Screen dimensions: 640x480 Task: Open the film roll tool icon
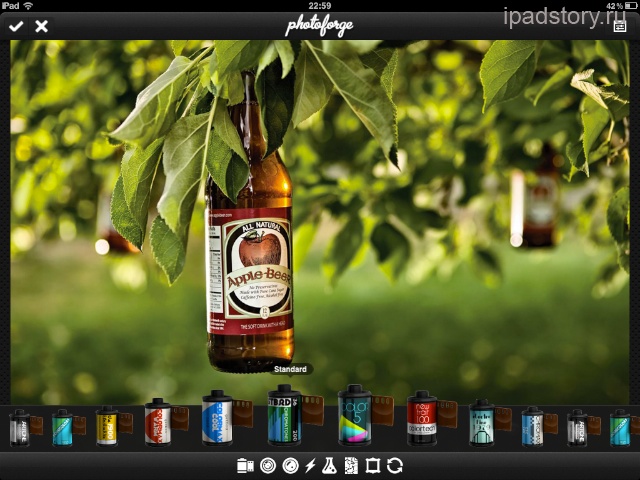(x=245, y=466)
